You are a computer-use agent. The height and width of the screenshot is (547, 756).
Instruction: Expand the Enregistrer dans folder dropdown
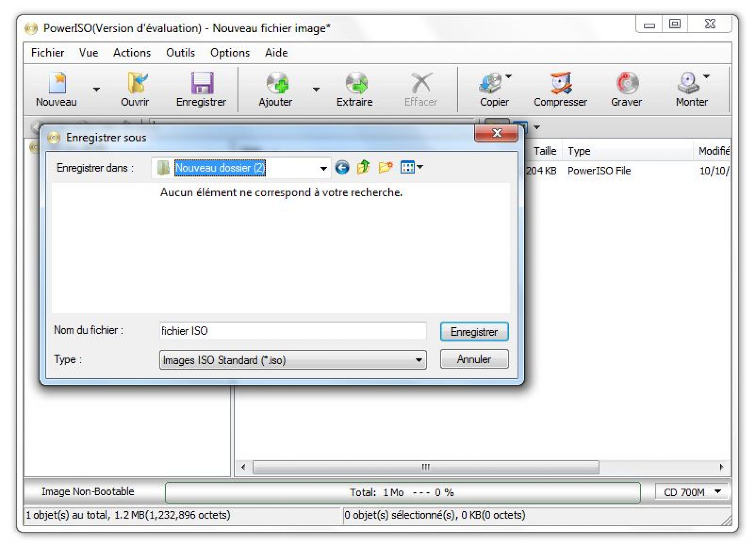pos(323,168)
